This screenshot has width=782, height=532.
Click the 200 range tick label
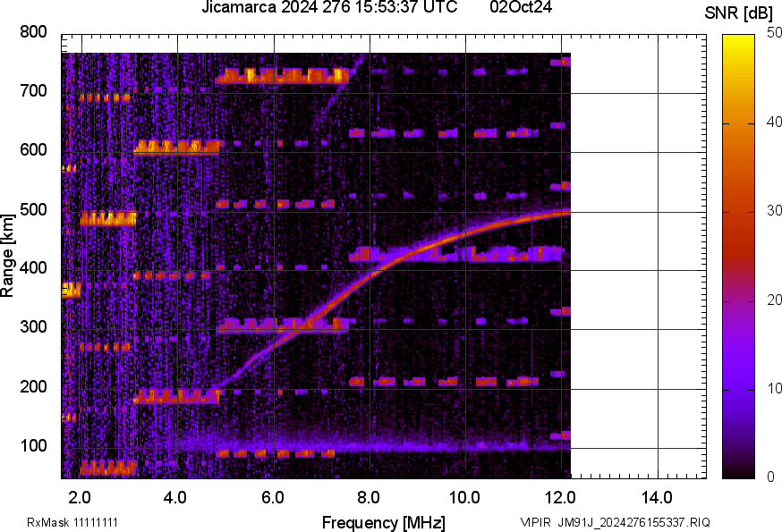(33, 386)
